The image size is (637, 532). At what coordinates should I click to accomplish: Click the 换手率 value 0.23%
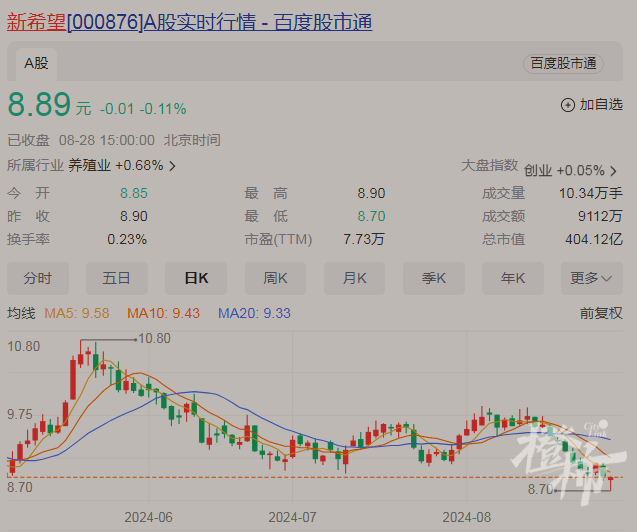[x=127, y=240]
